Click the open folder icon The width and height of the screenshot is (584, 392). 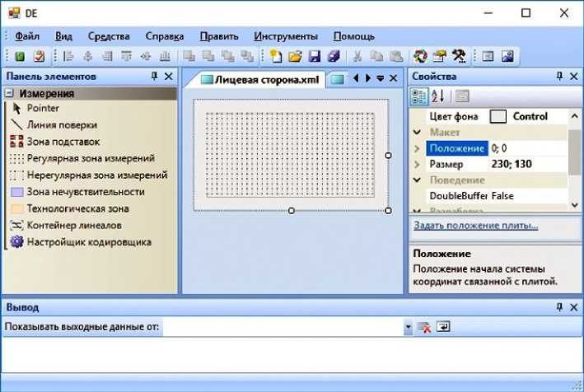click(296, 56)
